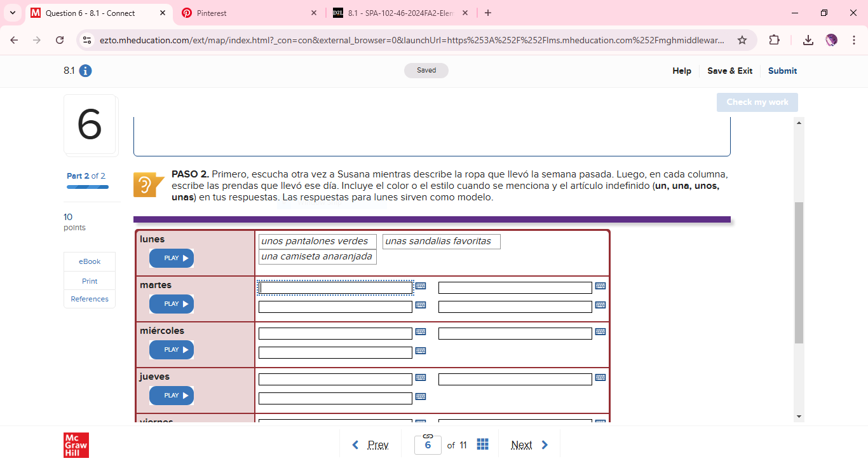Click scrollbar down arrow
Screen dimensions: 868x463
click(799, 417)
